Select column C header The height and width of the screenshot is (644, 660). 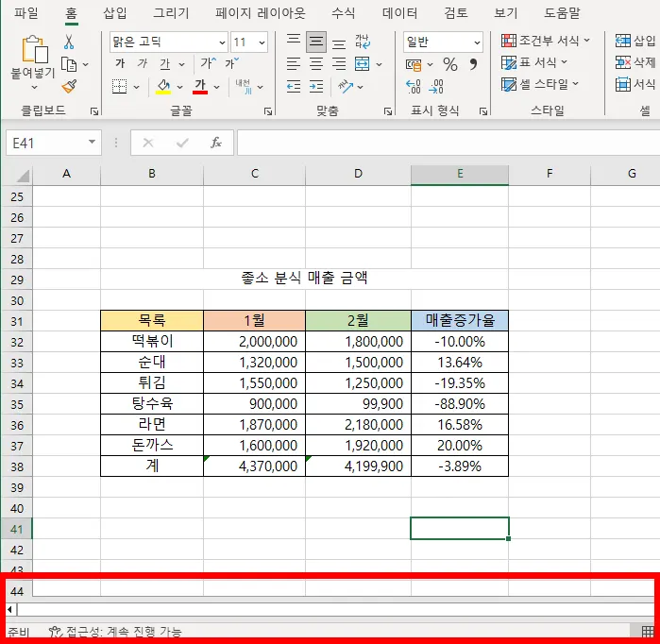click(254, 174)
